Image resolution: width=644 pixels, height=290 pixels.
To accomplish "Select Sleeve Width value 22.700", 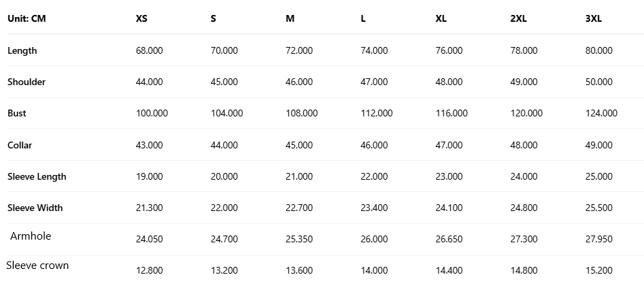I will (299, 208).
